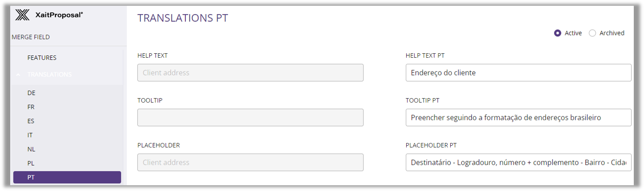
Task: Click the greyed-out HELP TEXT field
Action: (x=250, y=73)
